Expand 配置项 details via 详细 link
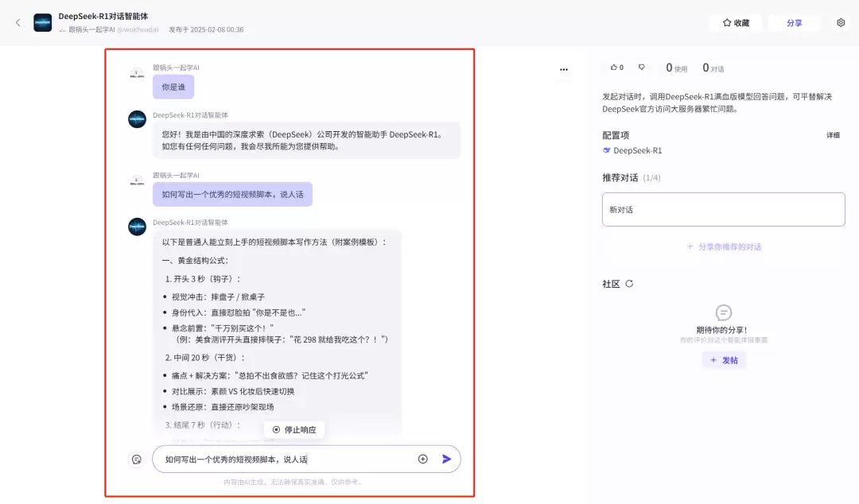The height and width of the screenshot is (504, 859). (832, 135)
